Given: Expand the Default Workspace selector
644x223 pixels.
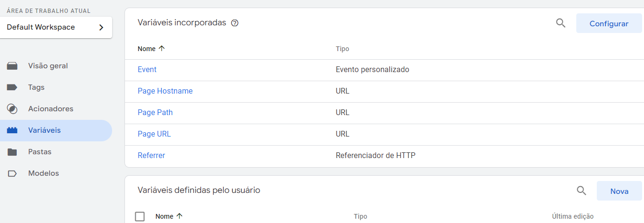Looking at the screenshot, I should point(56,27).
